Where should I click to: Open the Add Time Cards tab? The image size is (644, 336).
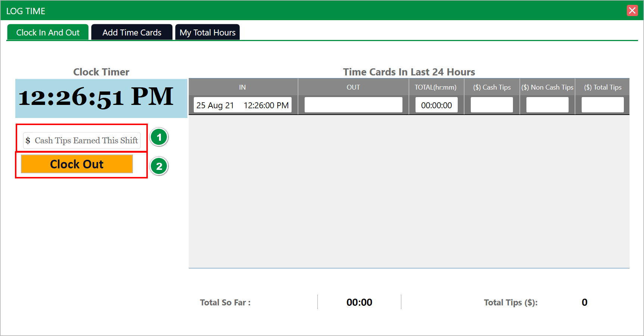[132, 32]
